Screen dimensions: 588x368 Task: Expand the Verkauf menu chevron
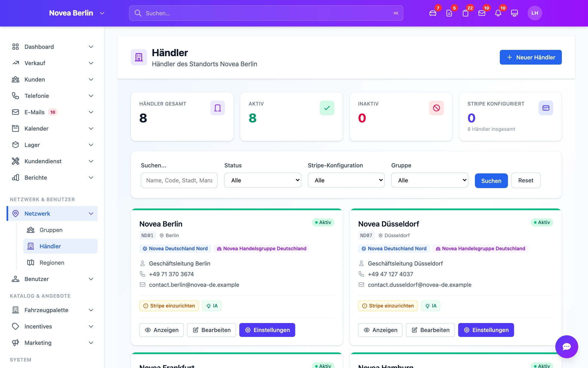(91, 63)
